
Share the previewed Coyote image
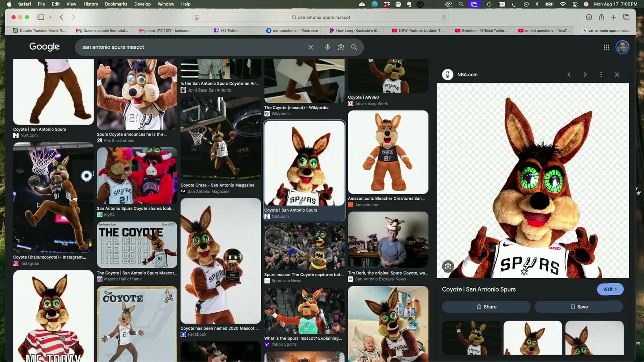tap(486, 307)
